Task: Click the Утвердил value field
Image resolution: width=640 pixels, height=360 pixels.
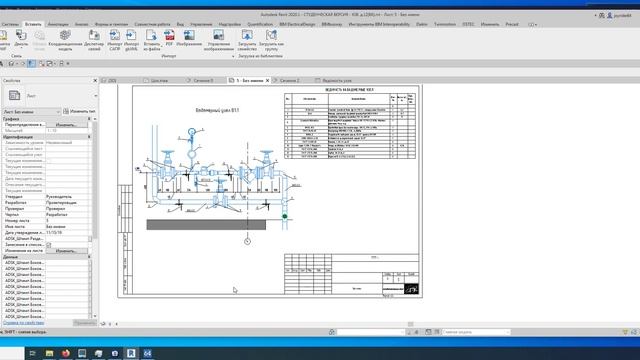Action: pyautogui.click(x=67, y=197)
